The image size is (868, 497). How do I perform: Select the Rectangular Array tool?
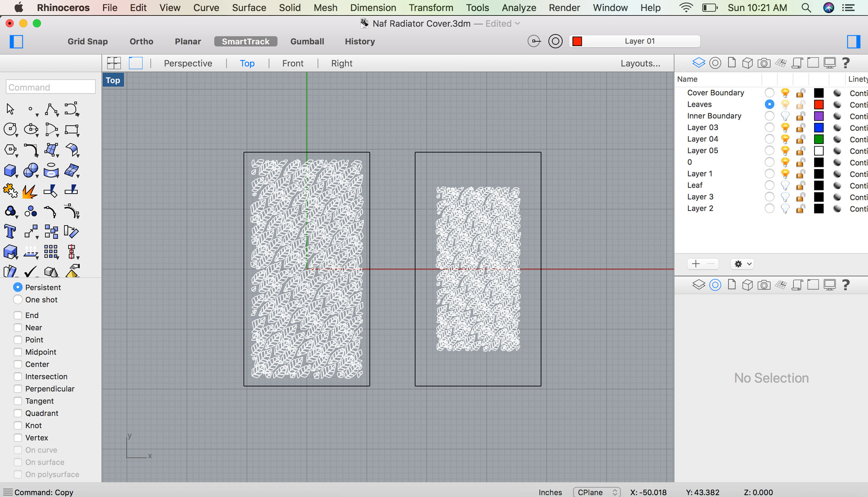tap(51, 252)
